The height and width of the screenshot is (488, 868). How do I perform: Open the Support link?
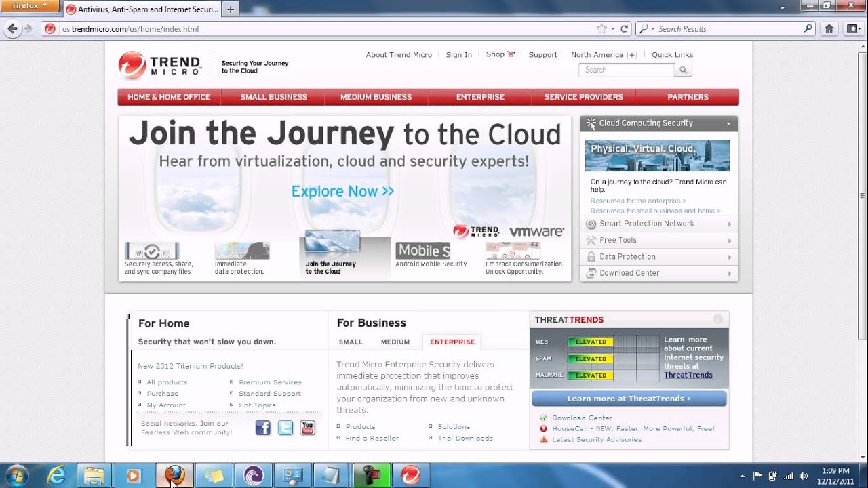tap(542, 54)
